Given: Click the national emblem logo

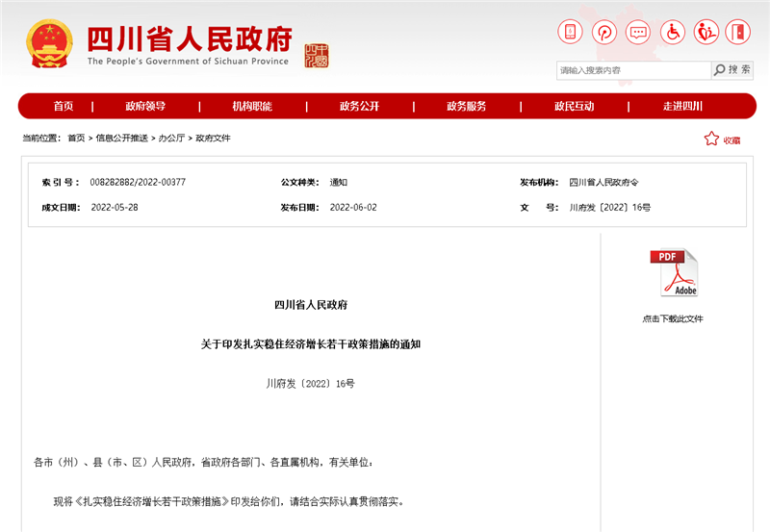Looking at the screenshot, I should point(49,43).
